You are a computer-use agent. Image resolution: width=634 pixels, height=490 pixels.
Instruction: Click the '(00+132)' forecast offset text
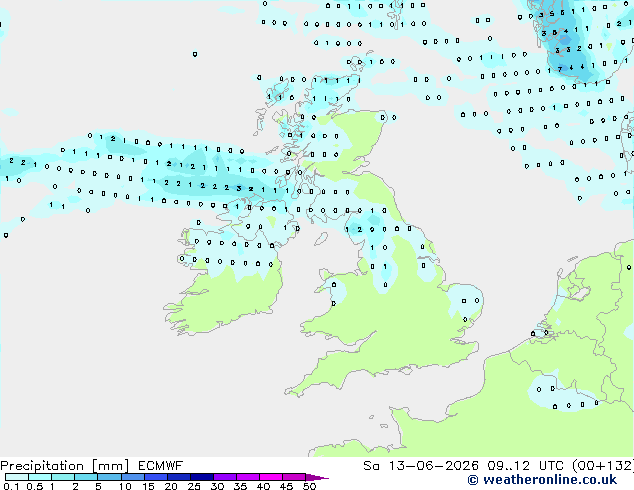click(602, 466)
